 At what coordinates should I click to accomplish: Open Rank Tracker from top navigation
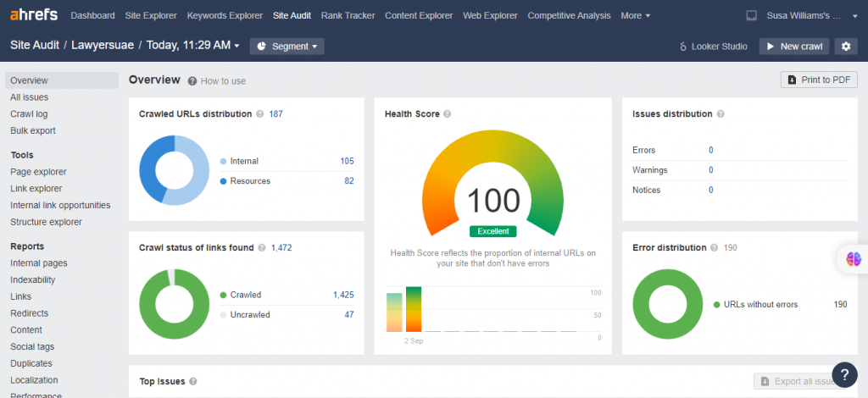point(348,15)
